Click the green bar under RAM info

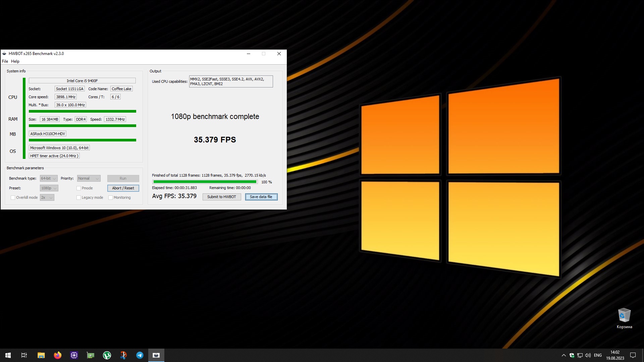[83, 126]
